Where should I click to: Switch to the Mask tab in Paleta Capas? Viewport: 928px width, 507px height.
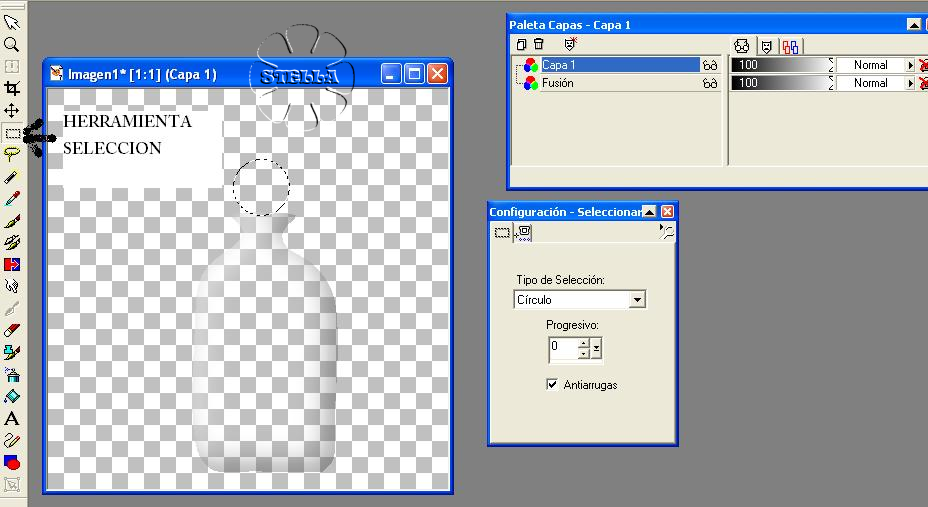(x=766, y=46)
